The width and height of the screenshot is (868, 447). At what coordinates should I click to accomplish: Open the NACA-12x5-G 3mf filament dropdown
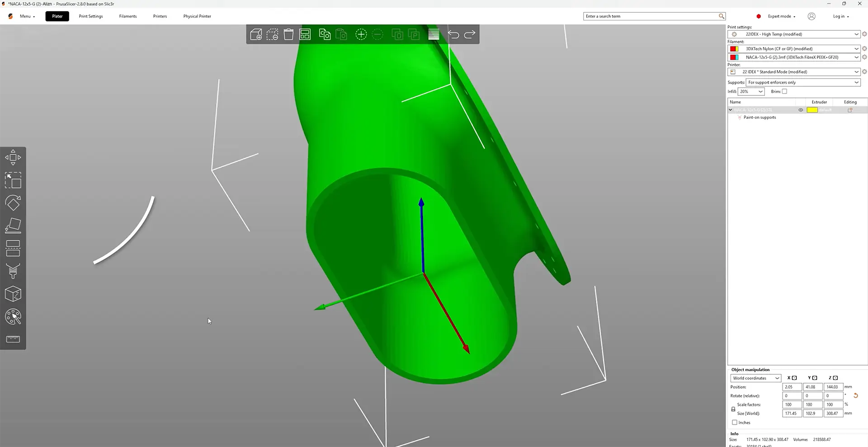click(x=793, y=57)
